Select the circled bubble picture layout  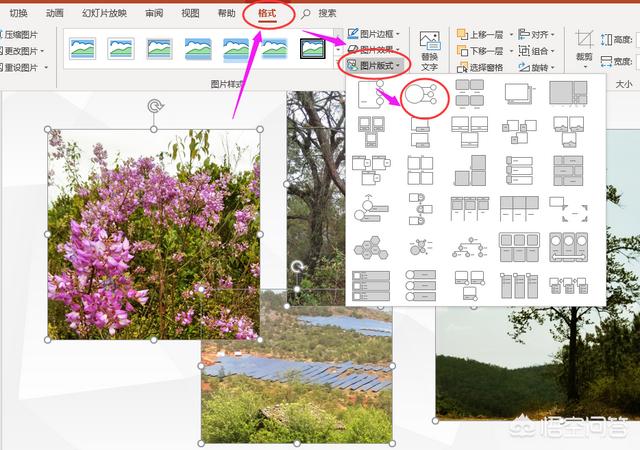point(421,95)
